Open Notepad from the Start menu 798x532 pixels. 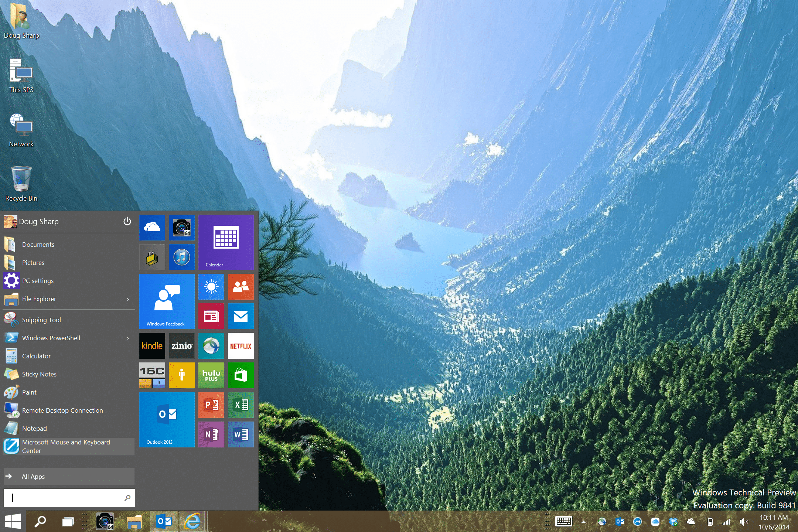(69, 429)
